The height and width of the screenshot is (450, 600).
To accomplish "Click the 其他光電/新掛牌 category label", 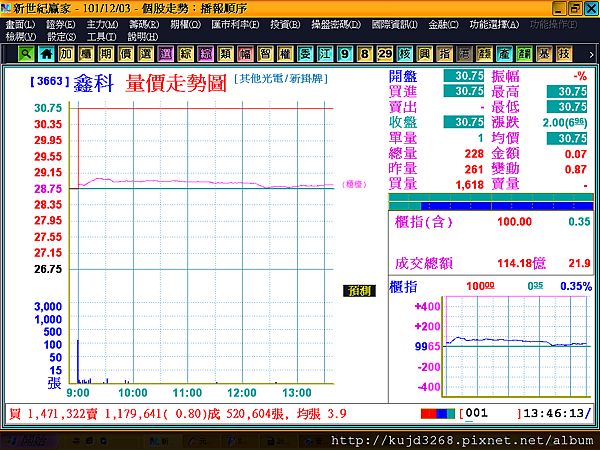I will pyautogui.click(x=281, y=79).
